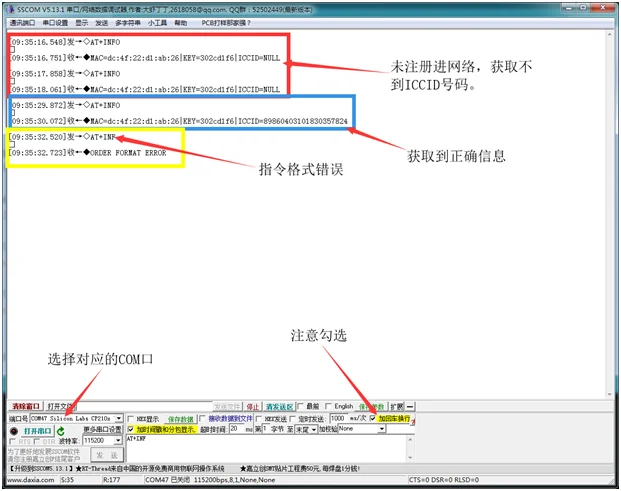Click the R:177 received counter
This screenshot has height=491, width=621.
(112, 480)
